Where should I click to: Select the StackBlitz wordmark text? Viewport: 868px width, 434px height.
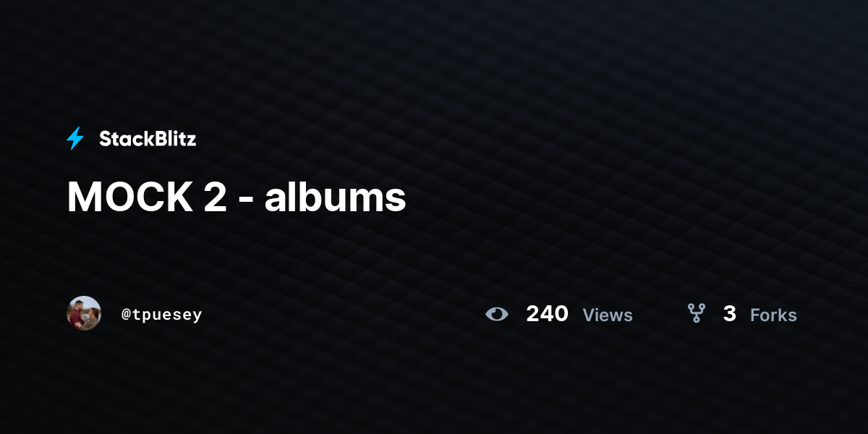pyautogui.click(x=148, y=139)
